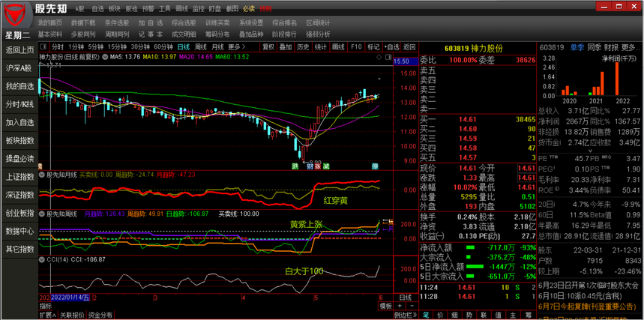Open the 预警 menu
The image size is (644, 320).
pyautogui.click(x=148, y=9)
